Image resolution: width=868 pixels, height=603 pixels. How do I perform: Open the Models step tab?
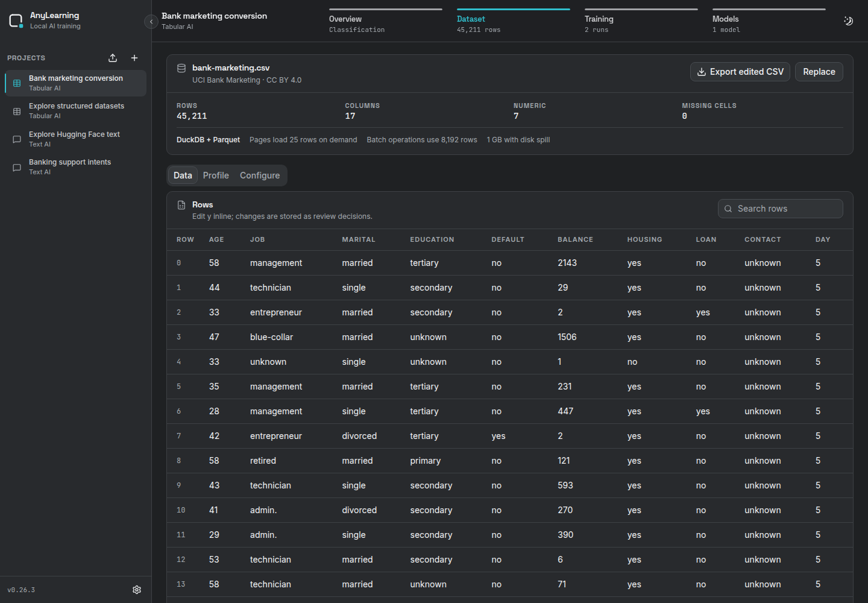pos(769,22)
